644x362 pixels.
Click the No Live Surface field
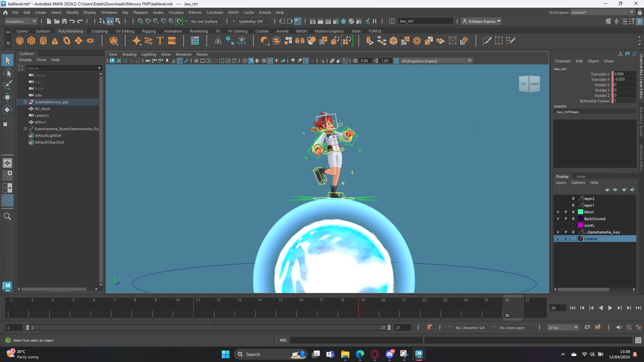coord(206,21)
